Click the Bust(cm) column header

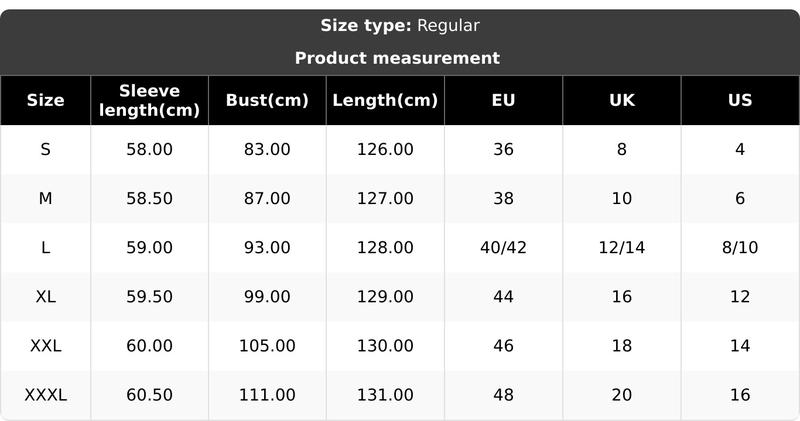(x=267, y=100)
